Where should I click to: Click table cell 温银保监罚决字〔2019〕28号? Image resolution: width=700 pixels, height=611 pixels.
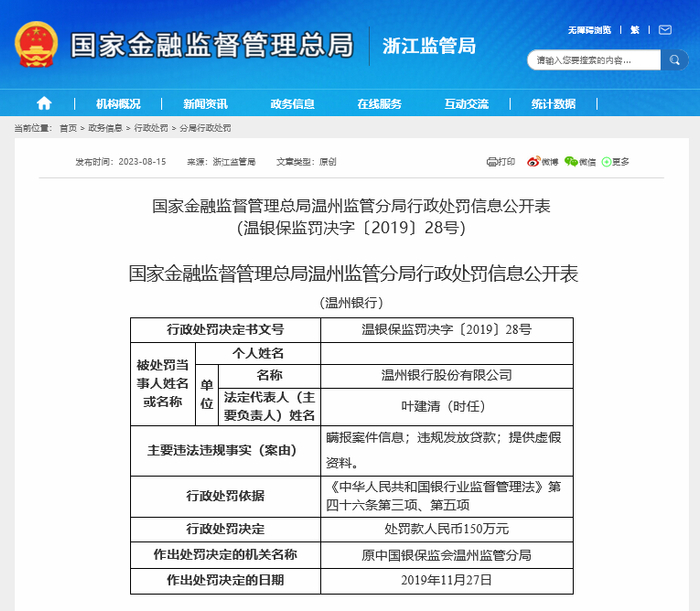(x=447, y=330)
